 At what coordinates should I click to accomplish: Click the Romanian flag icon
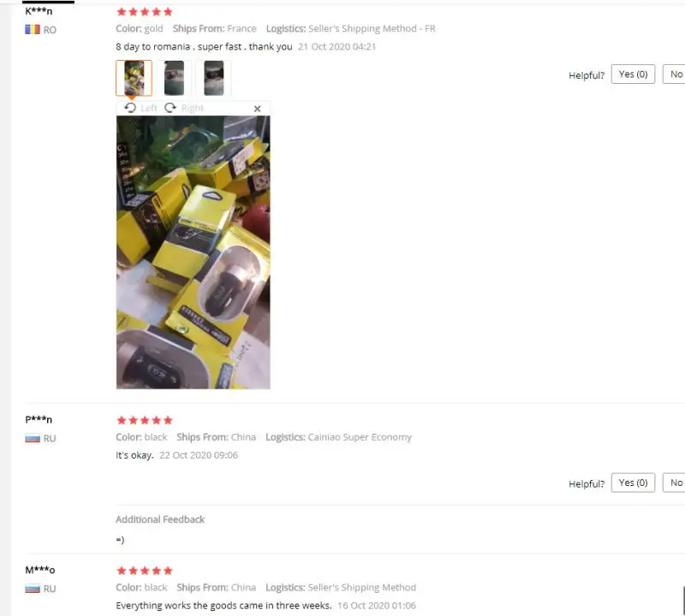tap(33, 29)
